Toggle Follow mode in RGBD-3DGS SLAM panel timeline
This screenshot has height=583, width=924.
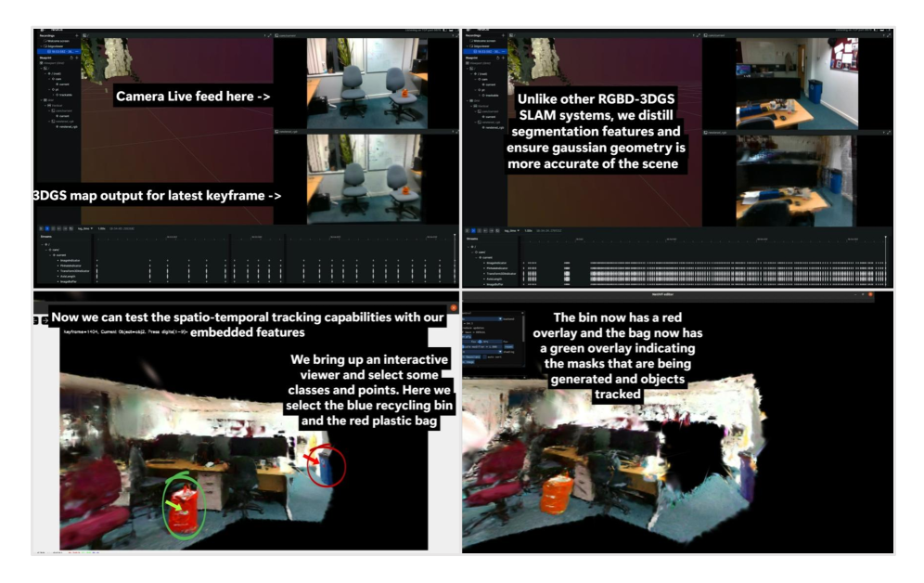tap(473, 230)
